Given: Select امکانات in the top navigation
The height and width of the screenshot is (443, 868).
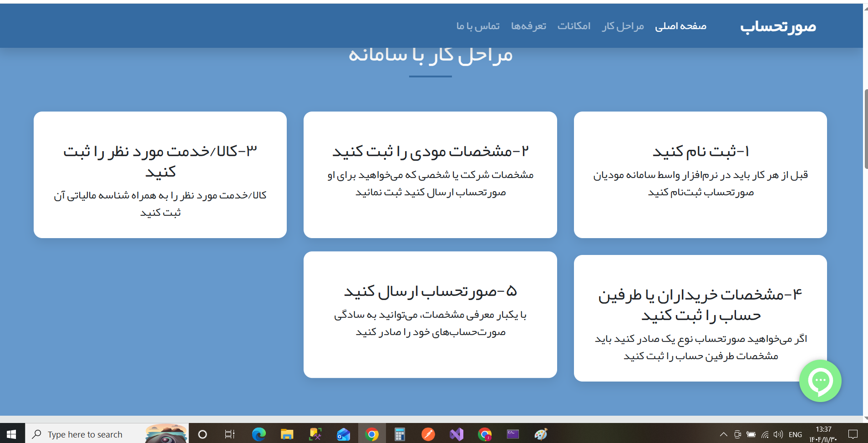Looking at the screenshot, I should click(x=574, y=26).
